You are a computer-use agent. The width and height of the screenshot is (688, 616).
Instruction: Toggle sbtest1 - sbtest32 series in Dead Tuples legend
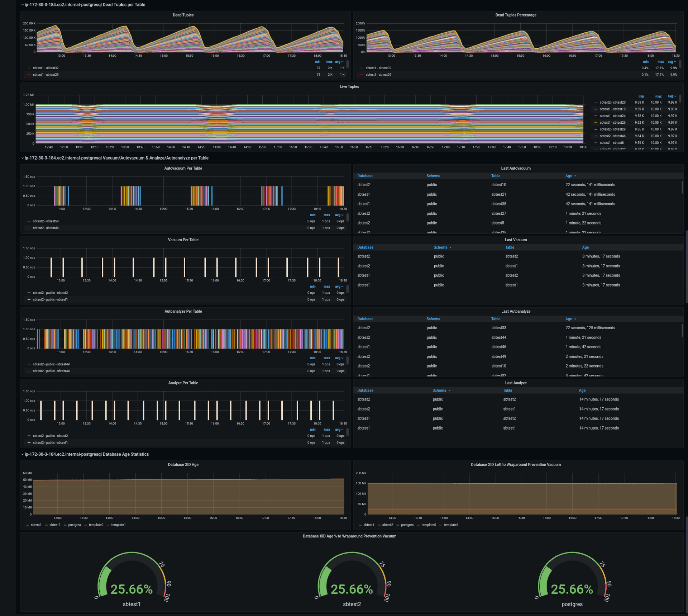(x=46, y=68)
